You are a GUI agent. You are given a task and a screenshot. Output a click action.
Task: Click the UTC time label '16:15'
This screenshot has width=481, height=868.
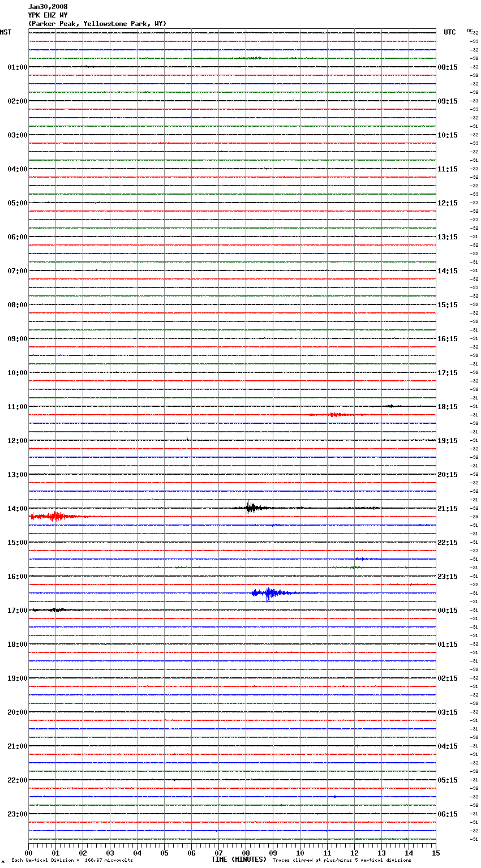pos(448,339)
